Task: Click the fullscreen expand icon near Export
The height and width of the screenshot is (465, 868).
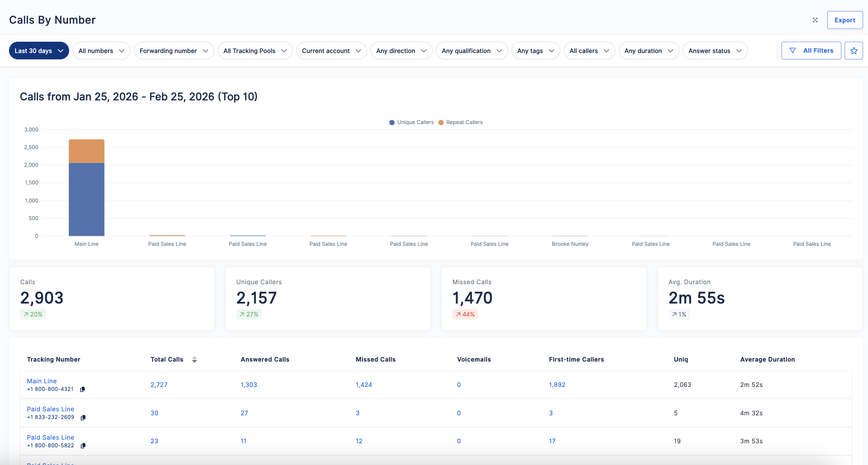Action: [x=815, y=20]
